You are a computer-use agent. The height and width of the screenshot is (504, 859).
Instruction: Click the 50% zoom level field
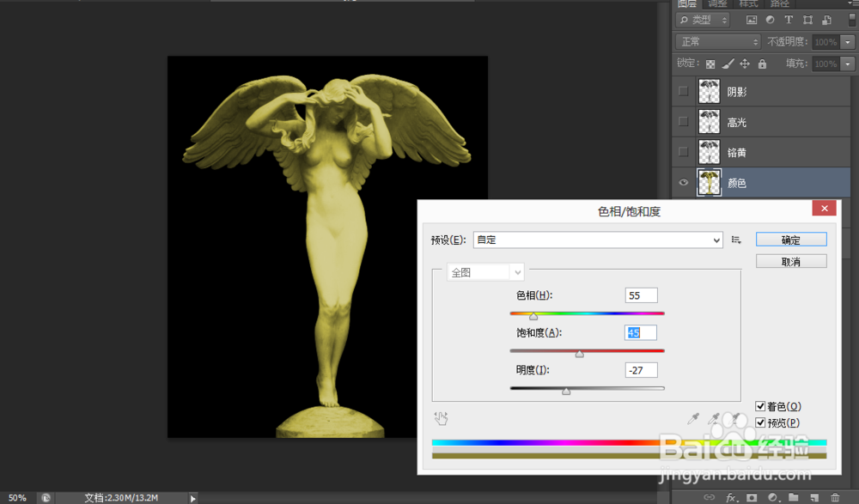(x=17, y=497)
